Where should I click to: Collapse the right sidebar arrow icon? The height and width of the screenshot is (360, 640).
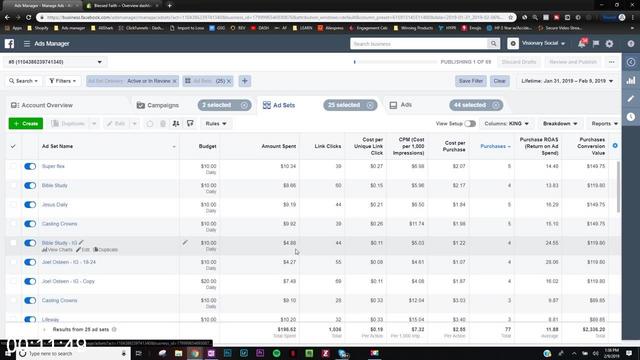tap(631, 62)
